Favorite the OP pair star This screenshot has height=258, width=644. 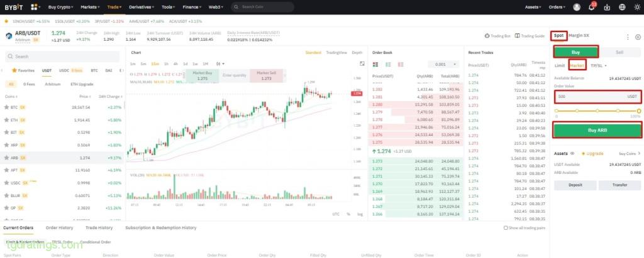[6, 208]
